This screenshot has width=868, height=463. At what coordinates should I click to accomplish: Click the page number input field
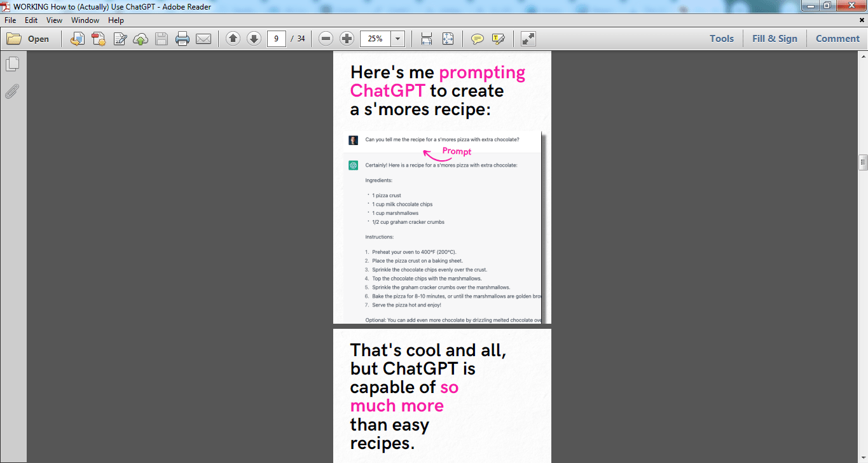pos(276,39)
